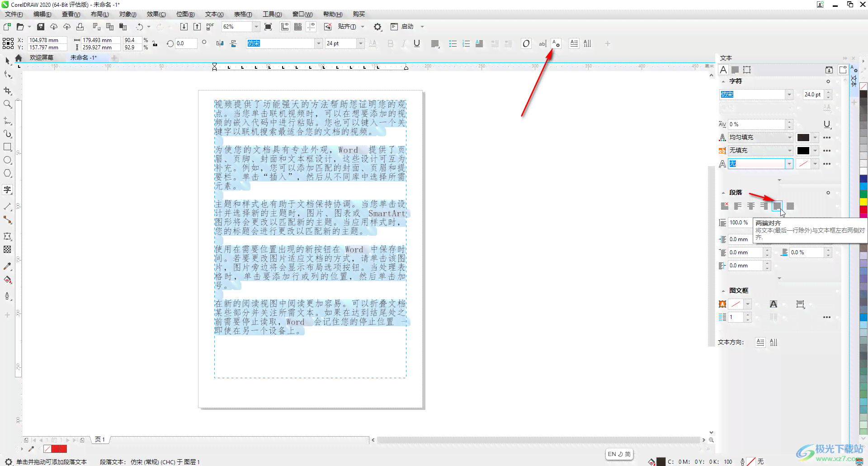Open font dropdown in text docker
The height and width of the screenshot is (466, 868).
789,95
